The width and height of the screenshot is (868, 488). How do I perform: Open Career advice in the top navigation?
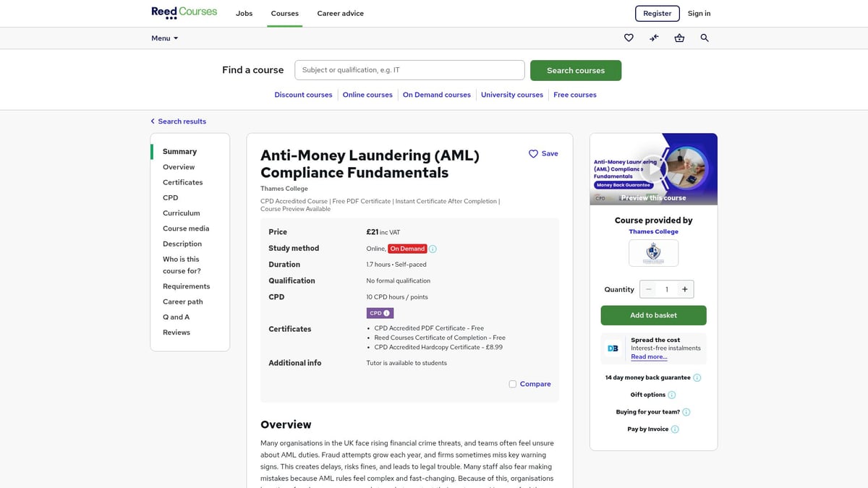[x=340, y=13]
